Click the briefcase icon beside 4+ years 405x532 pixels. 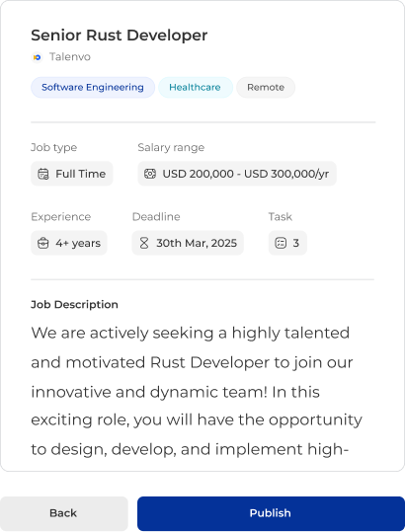pyautogui.click(x=43, y=243)
